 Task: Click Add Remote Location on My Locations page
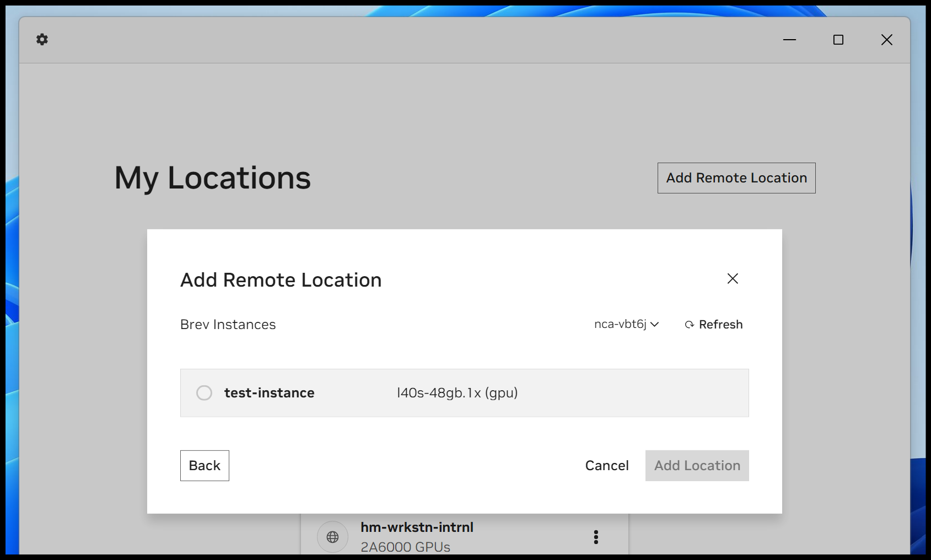736,178
